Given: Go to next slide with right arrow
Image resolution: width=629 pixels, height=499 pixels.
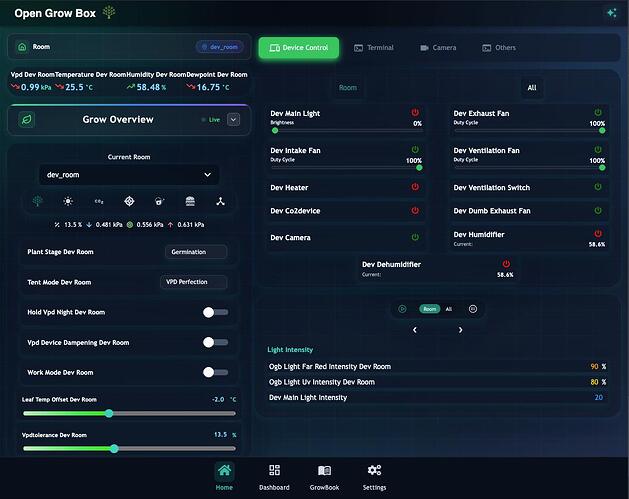Looking at the screenshot, I should click(460, 330).
